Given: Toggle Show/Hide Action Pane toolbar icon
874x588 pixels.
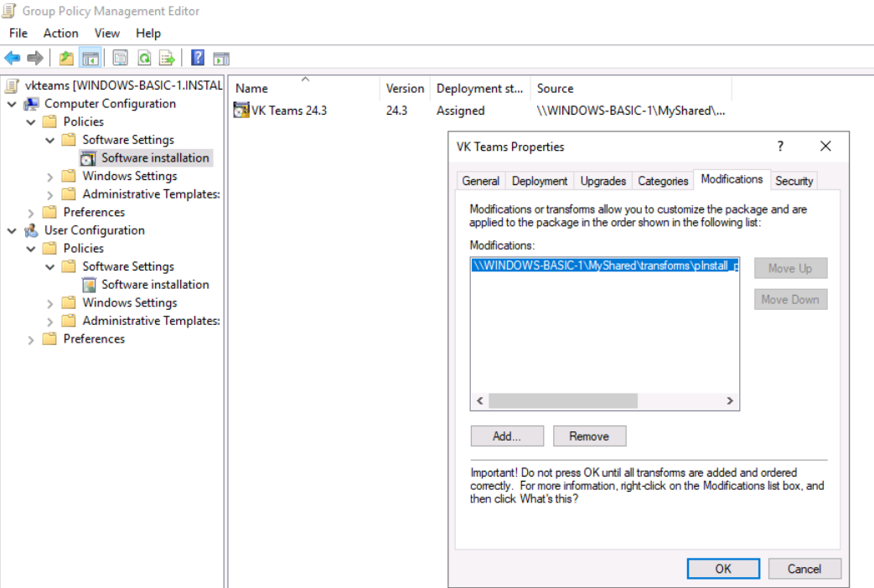Looking at the screenshot, I should (x=221, y=58).
